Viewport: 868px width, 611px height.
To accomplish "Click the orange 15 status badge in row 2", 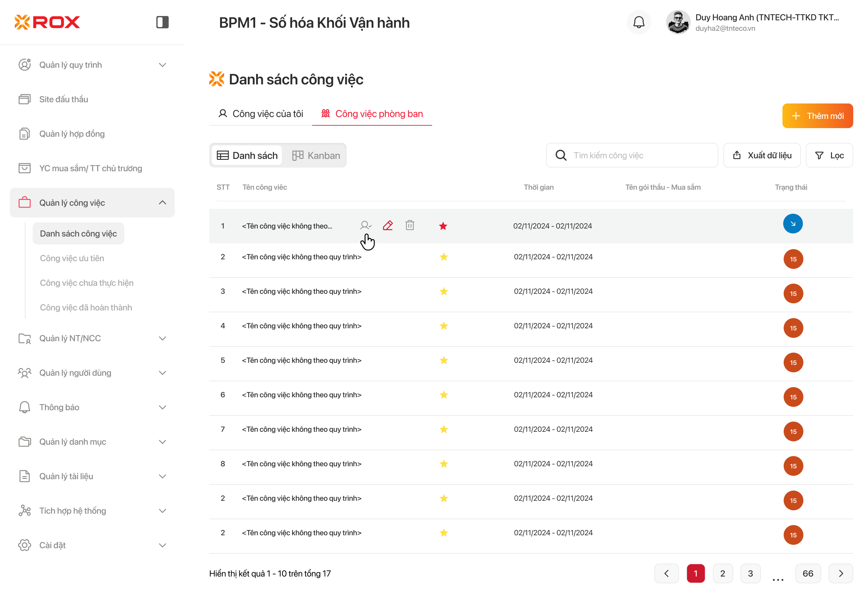I will [x=793, y=259].
